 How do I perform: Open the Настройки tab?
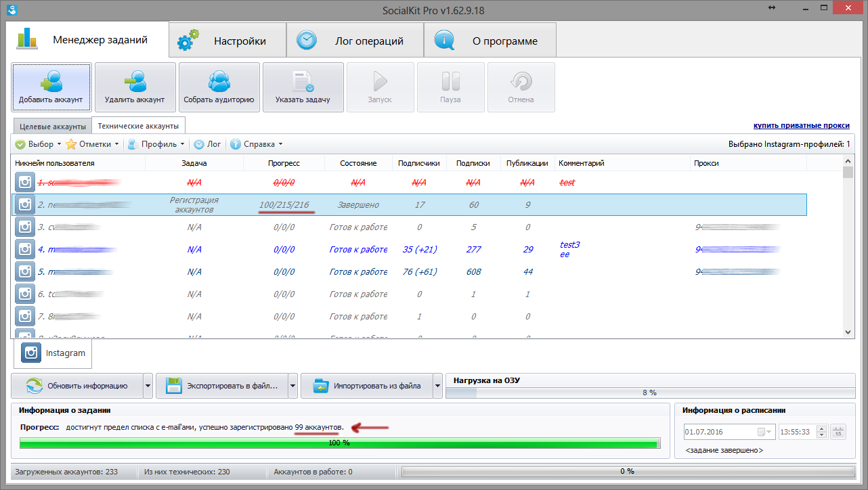click(x=227, y=41)
